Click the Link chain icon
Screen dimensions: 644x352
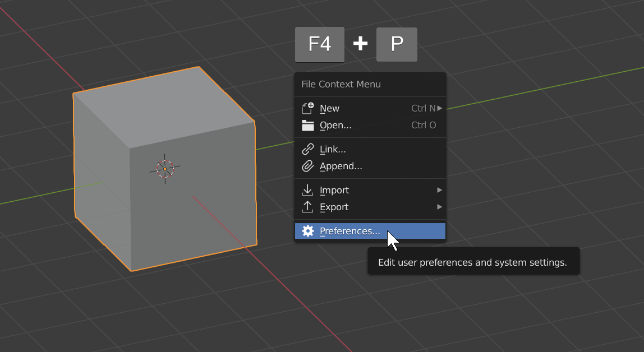[x=308, y=149]
